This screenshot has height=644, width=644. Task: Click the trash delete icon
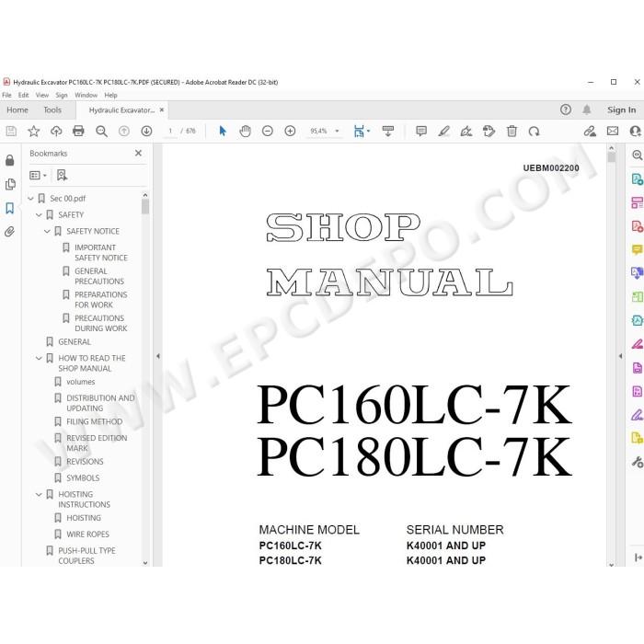click(512, 131)
